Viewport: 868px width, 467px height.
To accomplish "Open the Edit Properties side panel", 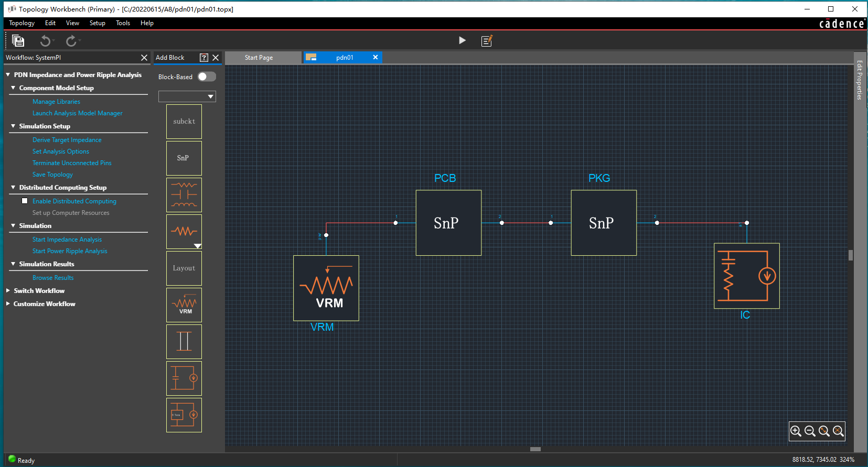I will pos(860,80).
